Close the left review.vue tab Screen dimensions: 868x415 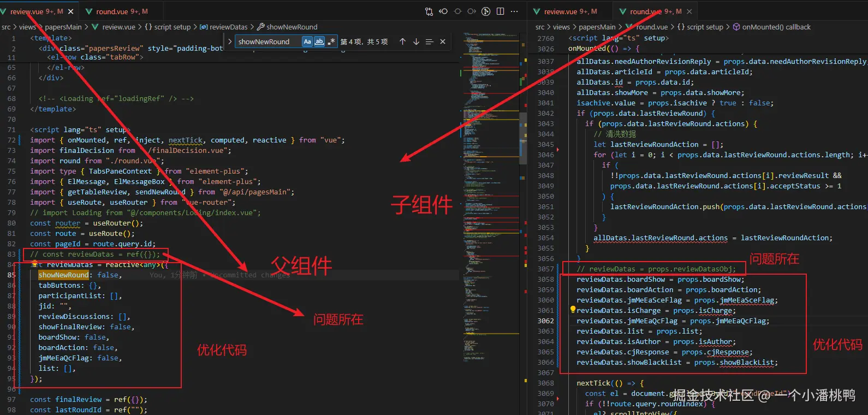point(70,11)
